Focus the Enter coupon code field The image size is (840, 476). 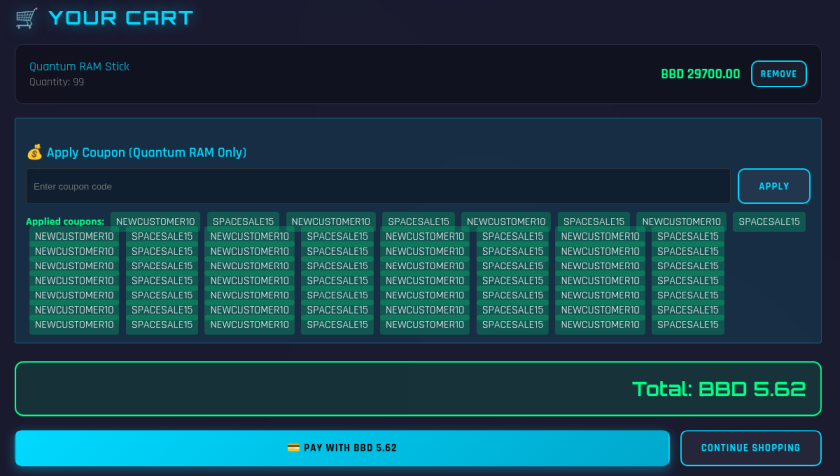pos(378,187)
